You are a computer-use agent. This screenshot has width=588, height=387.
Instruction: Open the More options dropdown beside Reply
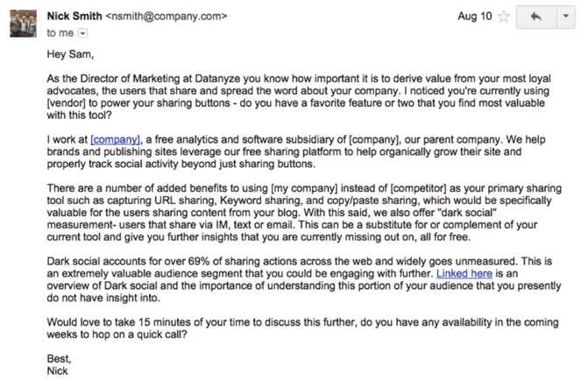click(x=570, y=17)
